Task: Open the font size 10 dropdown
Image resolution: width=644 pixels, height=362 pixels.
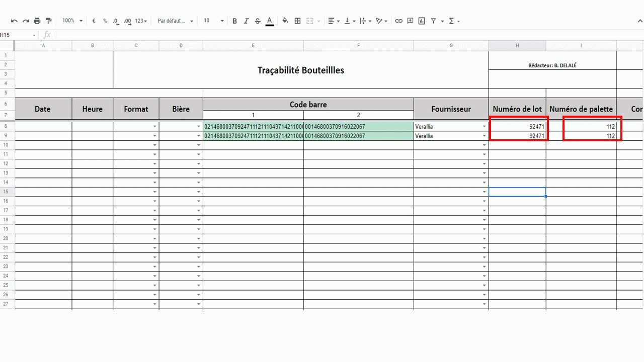Action: pyautogui.click(x=214, y=21)
